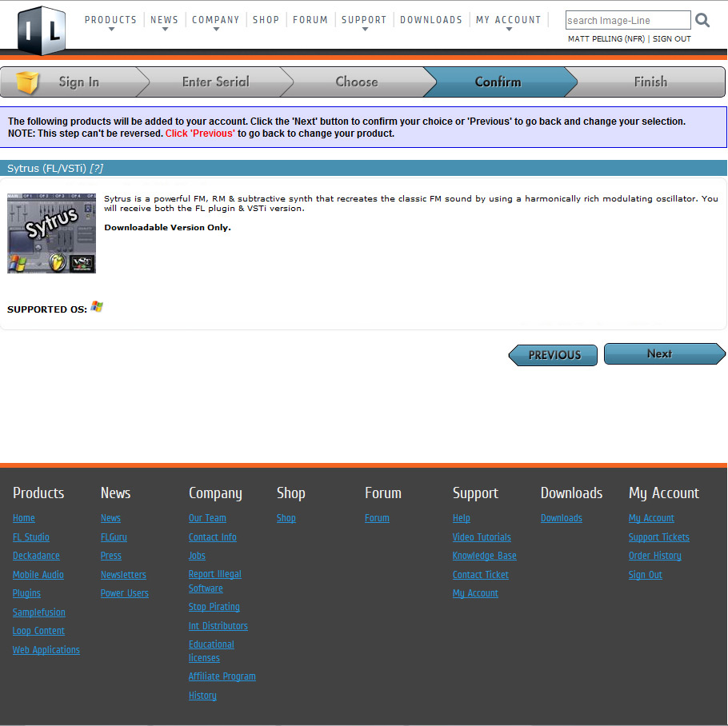Open the footer FLGuru link
Image resolution: width=728 pixels, height=726 pixels.
point(114,537)
